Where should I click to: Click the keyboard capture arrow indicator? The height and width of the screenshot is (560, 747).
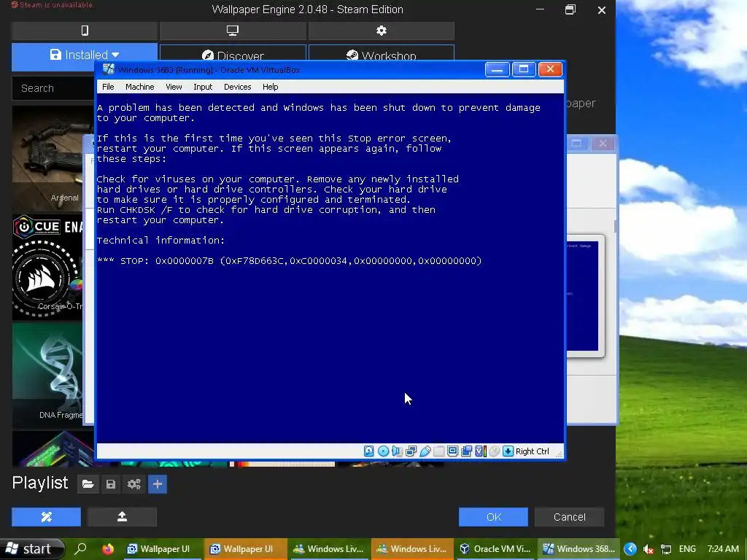508,451
